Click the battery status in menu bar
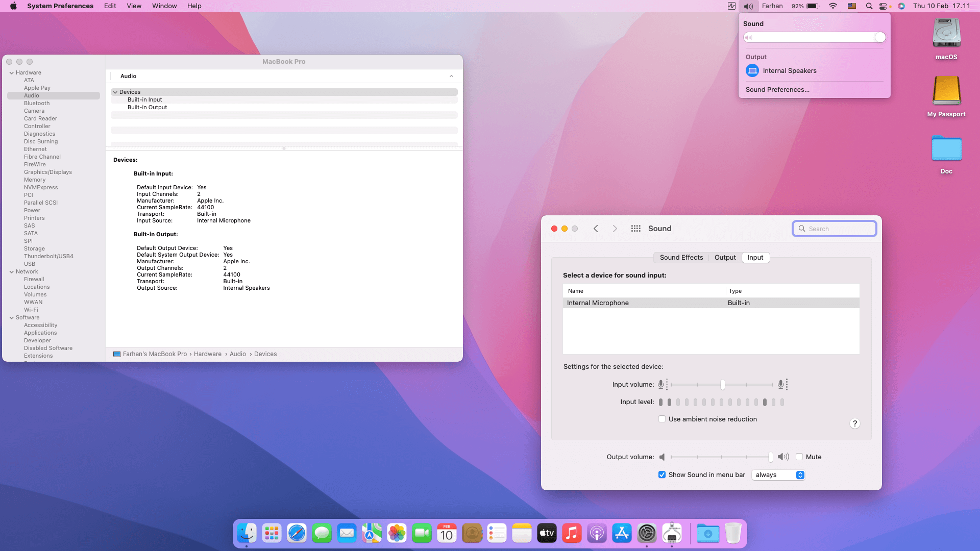This screenshot has width=980, height=551. (805, 6)
